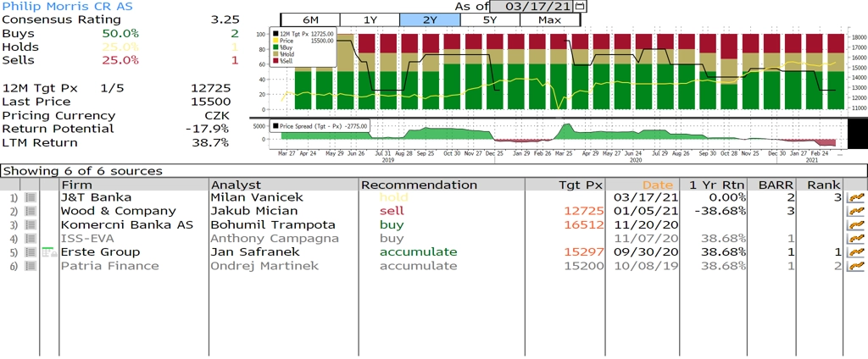This screenshot has height=359, width=868.
Task: Click the report list icon for Komercni Banka AS
Action: coord(30,225)
